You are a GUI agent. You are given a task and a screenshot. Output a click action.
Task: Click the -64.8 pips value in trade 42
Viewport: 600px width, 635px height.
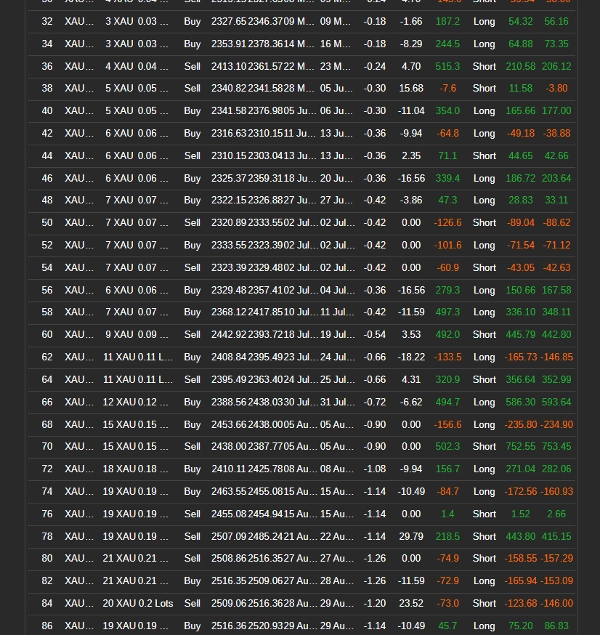pyautogui.click(x=447, y=133)
